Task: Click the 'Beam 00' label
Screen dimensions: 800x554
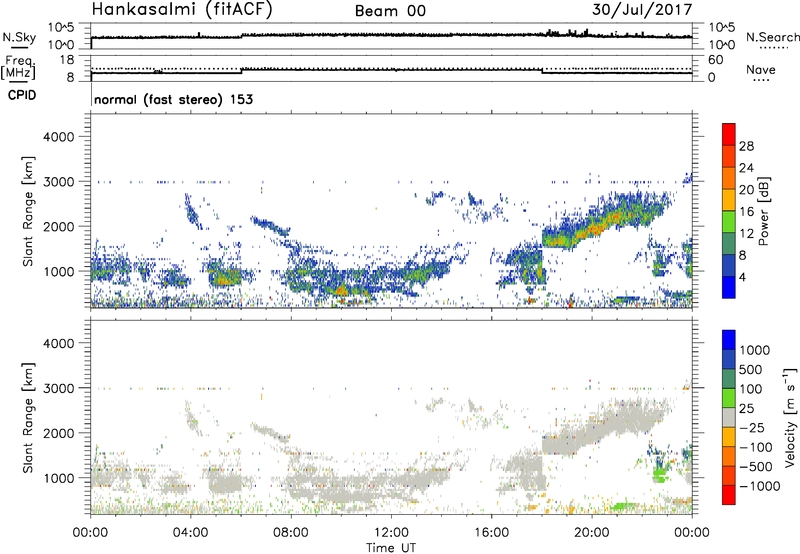Action: pos(391,11)
